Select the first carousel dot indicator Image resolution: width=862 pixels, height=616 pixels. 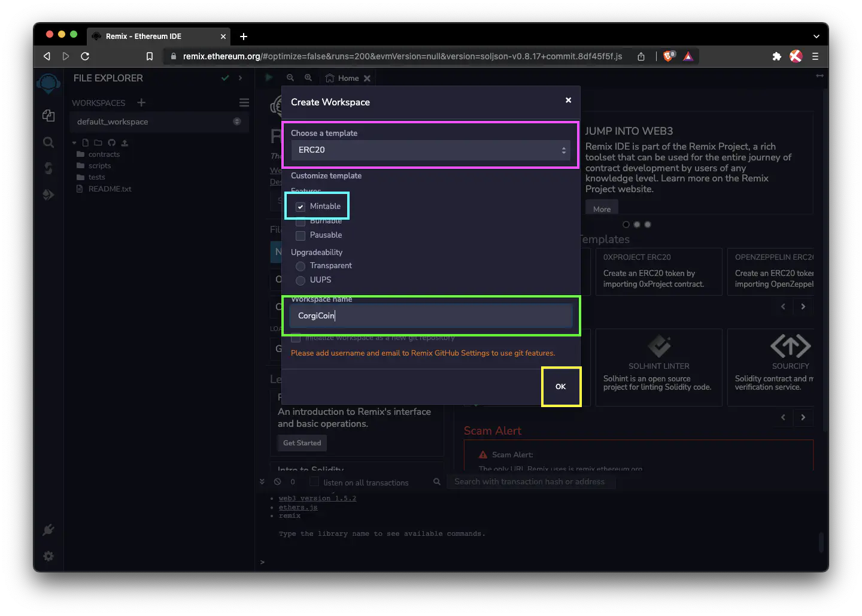[626, 224]
